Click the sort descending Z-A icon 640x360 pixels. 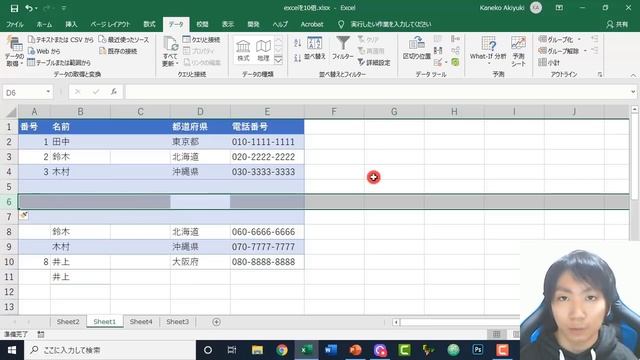click(298, 58)
